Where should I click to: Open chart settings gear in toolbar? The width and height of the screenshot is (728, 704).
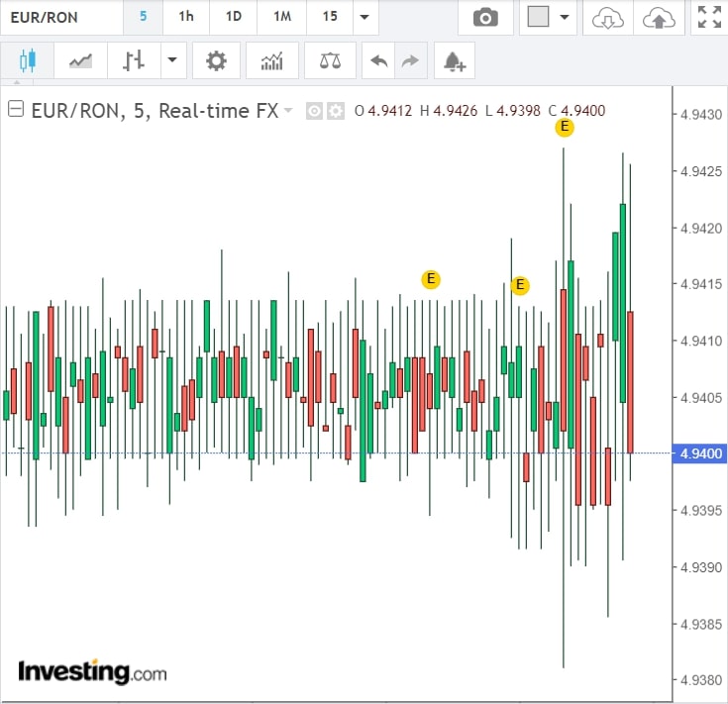click(x=216, y=61)
